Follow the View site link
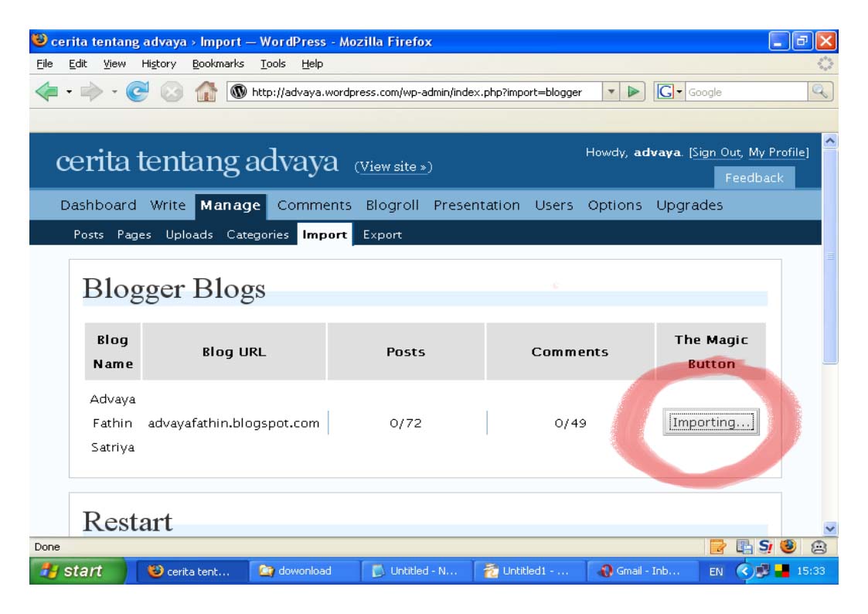The image size is (868, 614). 393,167
